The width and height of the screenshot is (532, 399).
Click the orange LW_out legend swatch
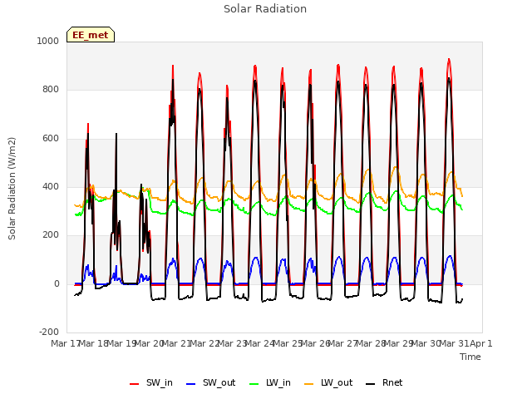309,384
